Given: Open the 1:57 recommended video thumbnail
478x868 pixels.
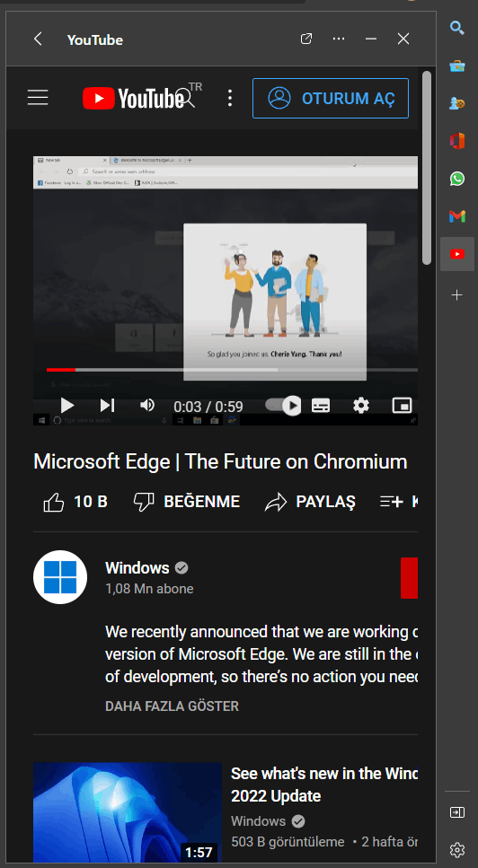Looking at the screenshot, I should click(x=128, y=812).
